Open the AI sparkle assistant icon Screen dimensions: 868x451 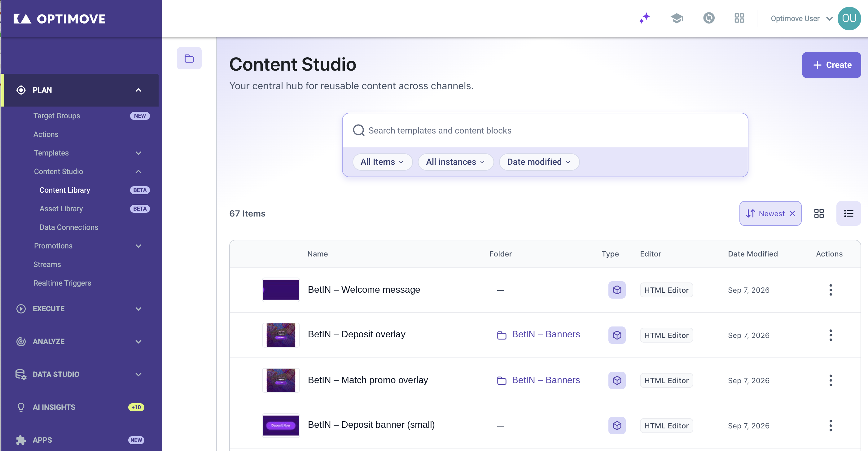tap(644, 18)
